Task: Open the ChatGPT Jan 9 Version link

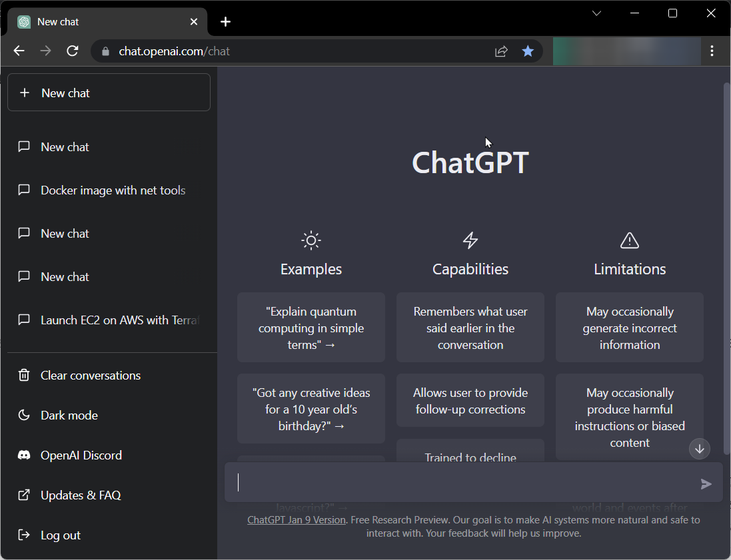Action: 297,520
